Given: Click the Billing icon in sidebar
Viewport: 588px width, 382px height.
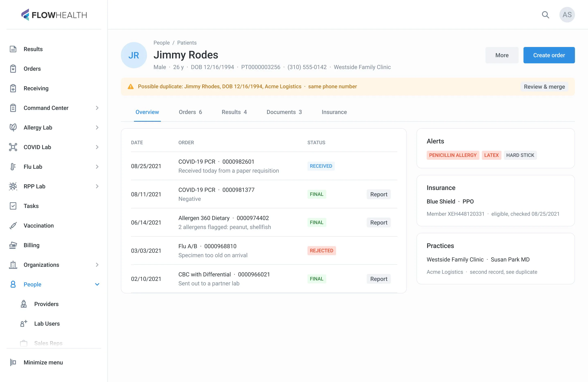Looking at the screenshot, I should pyautogui.click(x=13, y=245).
